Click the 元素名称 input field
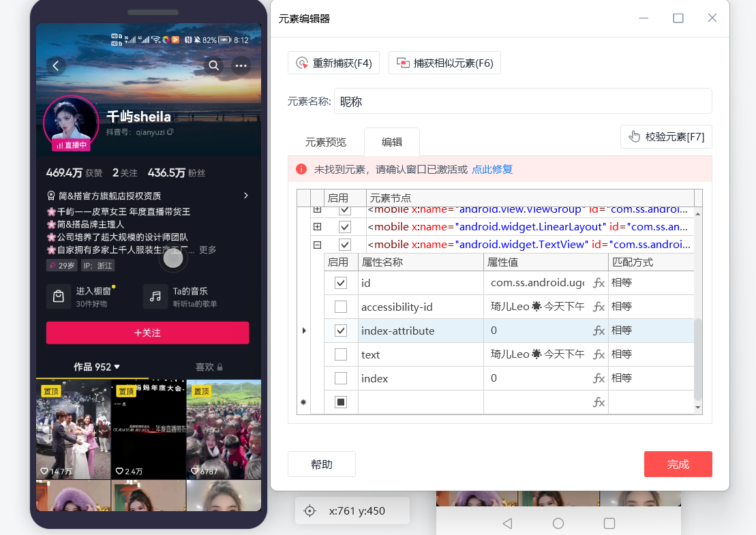Screen dimensions: 756x535 [x=522, y=102]
